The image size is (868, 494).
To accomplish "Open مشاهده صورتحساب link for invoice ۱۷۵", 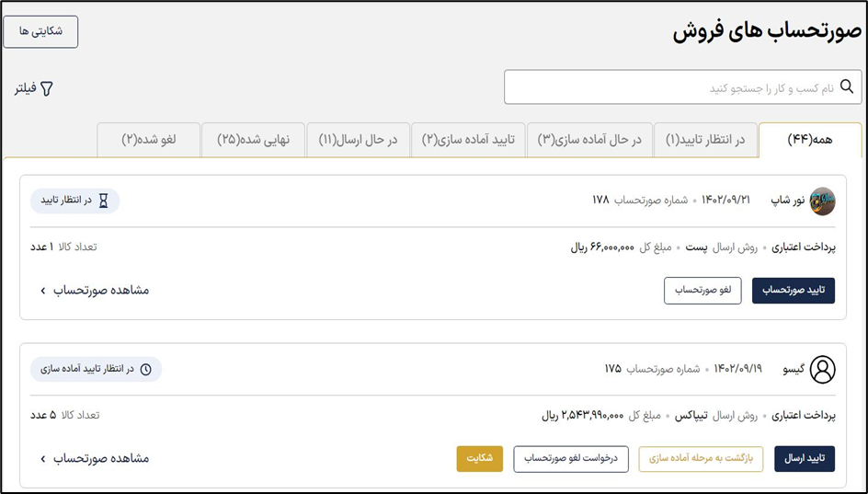I will pyautogui.click(x=94, y=459).
